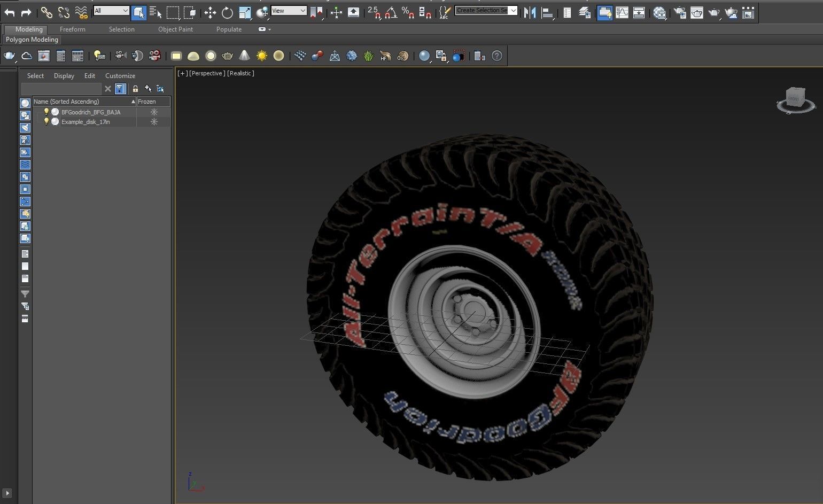Toggle Percent Snap
Viewport: 823px width, 504px height.
pyautogui.click(x=408, y=12)
